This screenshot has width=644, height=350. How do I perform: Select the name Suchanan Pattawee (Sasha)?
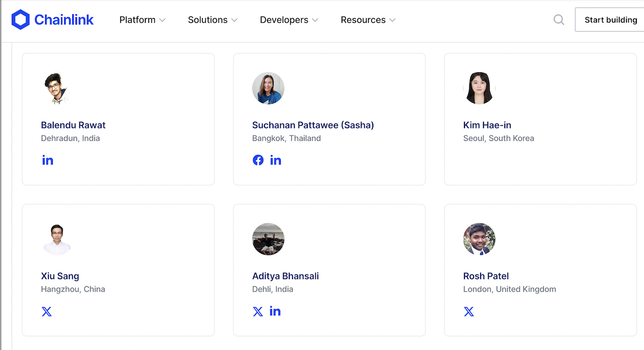313,125
